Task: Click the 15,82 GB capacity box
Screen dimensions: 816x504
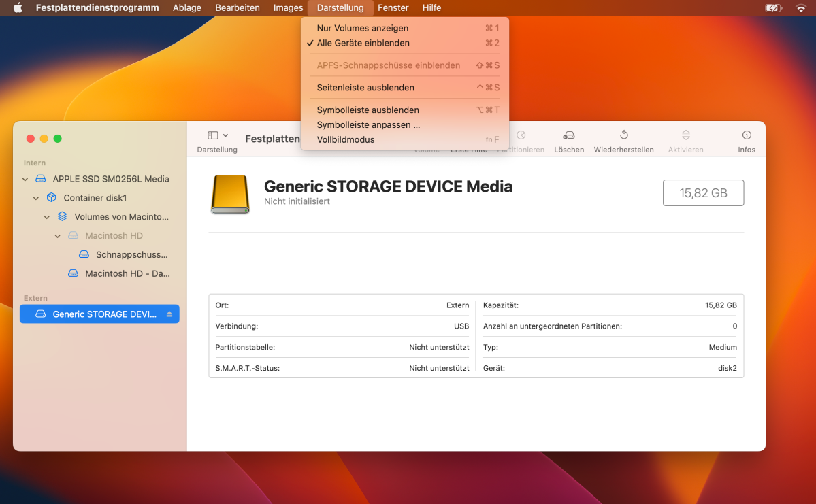Action: pos(703,193)
